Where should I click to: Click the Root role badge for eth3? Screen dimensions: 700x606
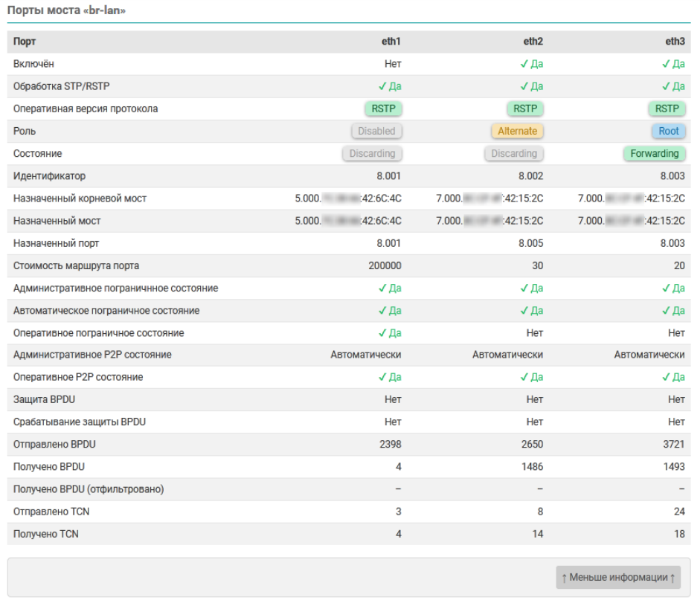pos(668,131)
